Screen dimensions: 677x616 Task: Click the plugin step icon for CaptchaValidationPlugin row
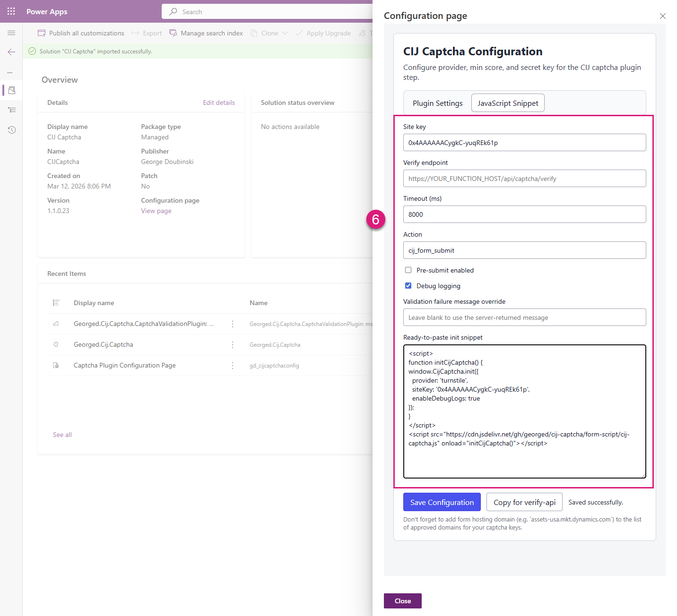click(x=56, y=324)
